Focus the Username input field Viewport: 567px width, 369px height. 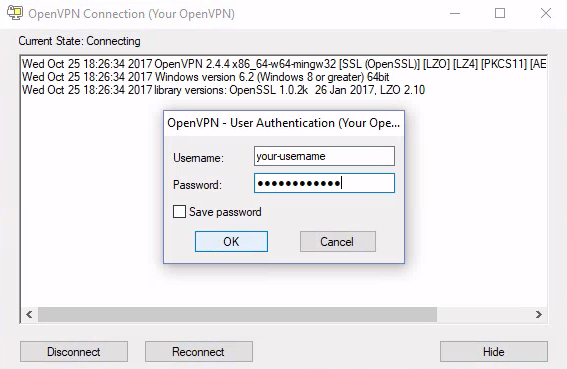(324, 156)
